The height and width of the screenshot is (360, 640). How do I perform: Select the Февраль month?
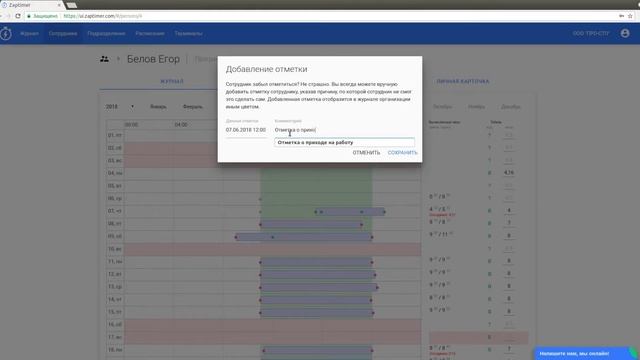[193, 107]
